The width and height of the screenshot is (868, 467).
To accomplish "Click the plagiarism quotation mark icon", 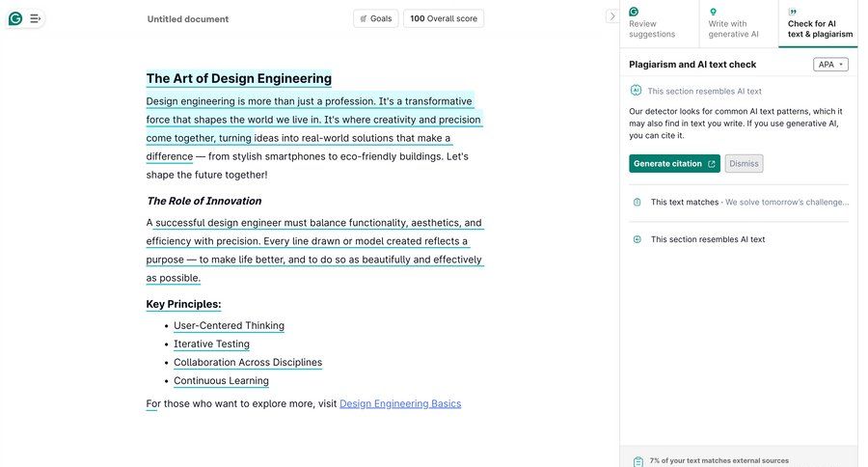I will [x=793, y=12].
